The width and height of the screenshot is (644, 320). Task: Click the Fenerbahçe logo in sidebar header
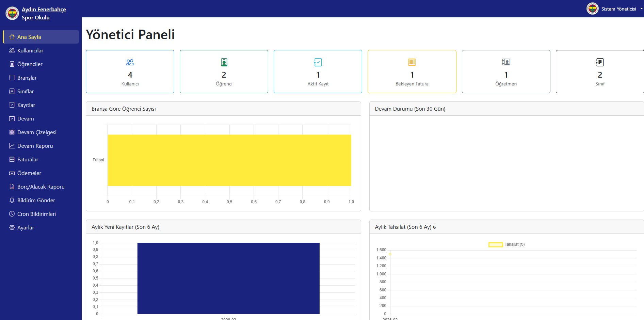[12, 13]
